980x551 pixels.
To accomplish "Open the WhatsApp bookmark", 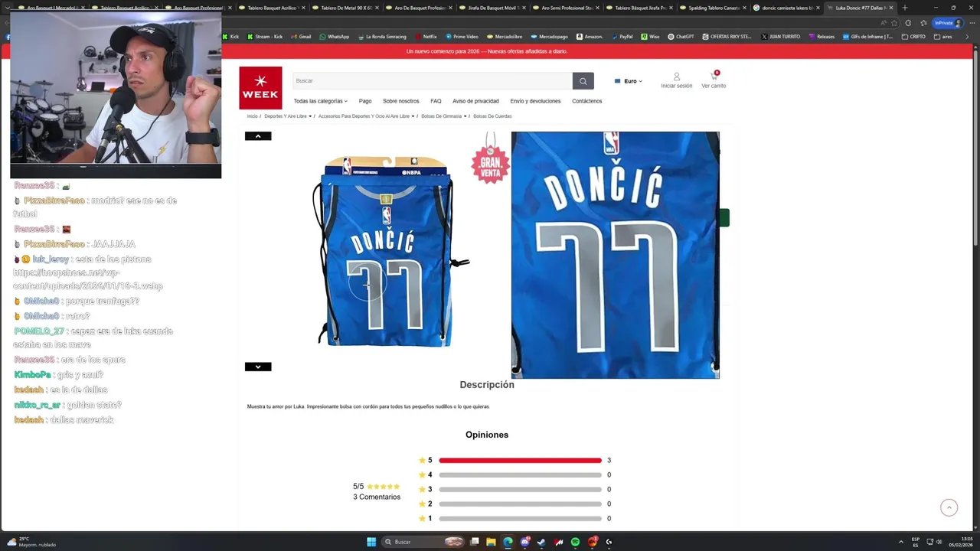I will (x=334, y=37).
